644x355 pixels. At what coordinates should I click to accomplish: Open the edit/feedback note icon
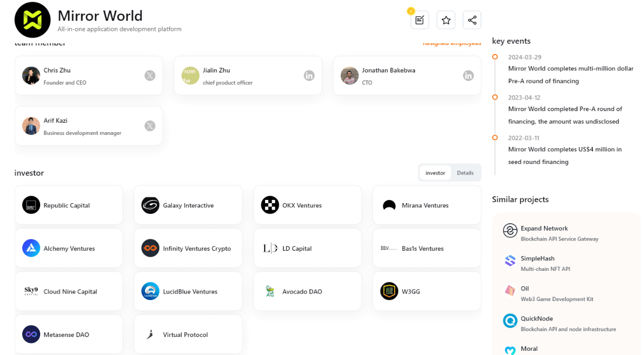click(x=420, y=20)
